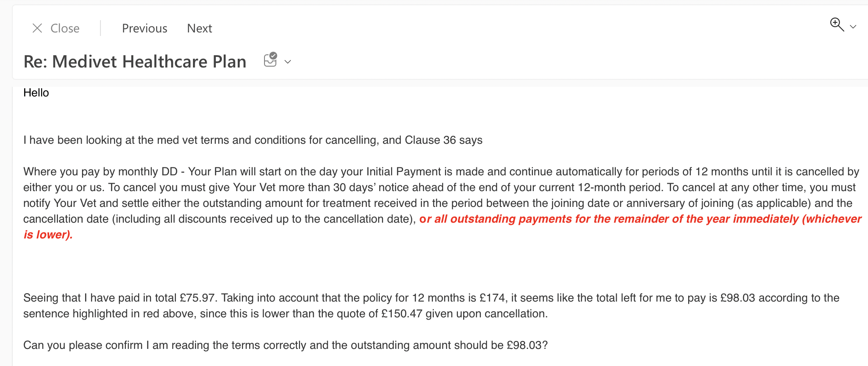Click the Hello greeting text
868x366 pixels.
point(36,93)
